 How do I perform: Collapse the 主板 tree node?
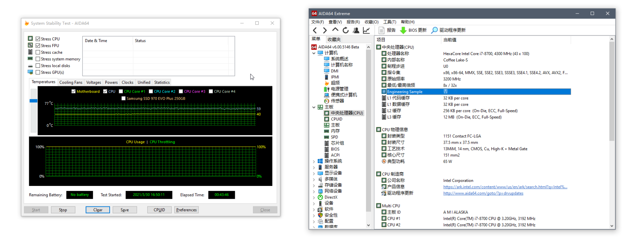[x=314, y=107]
